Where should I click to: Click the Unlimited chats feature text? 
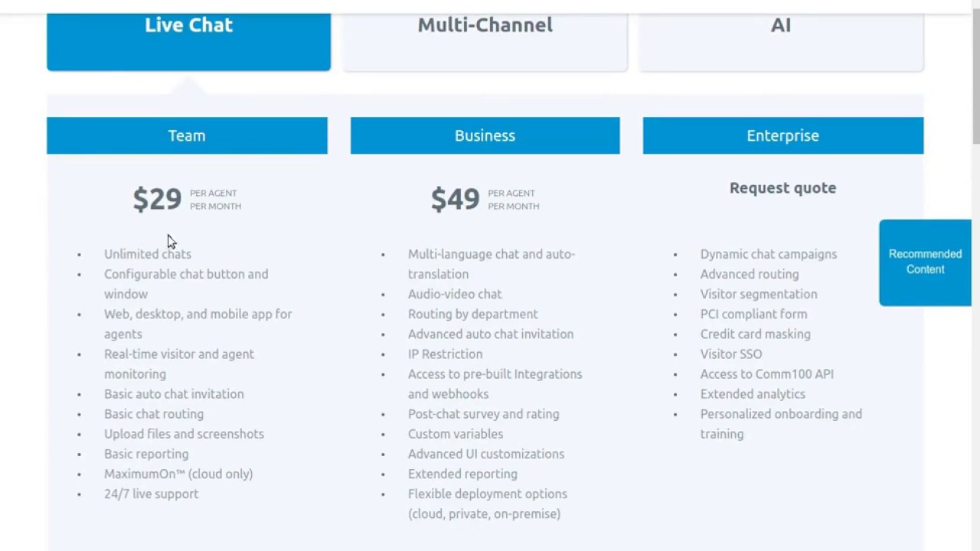tap(148, 254)
